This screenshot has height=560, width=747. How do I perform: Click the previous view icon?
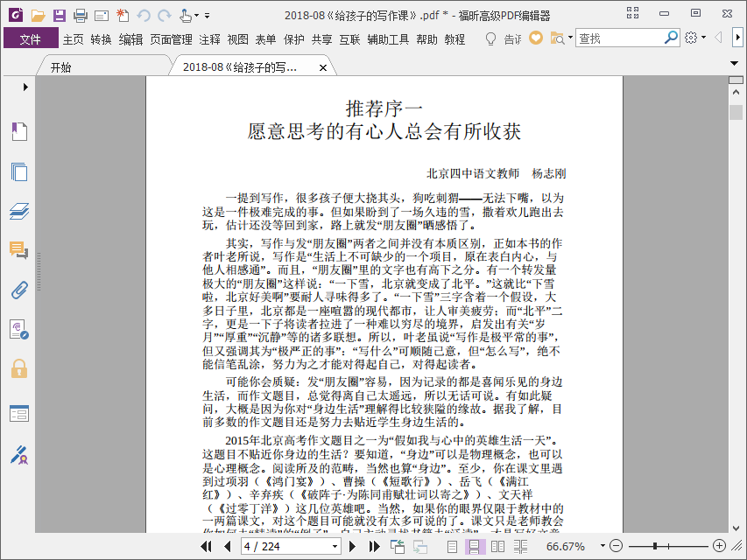coord(398,547)
